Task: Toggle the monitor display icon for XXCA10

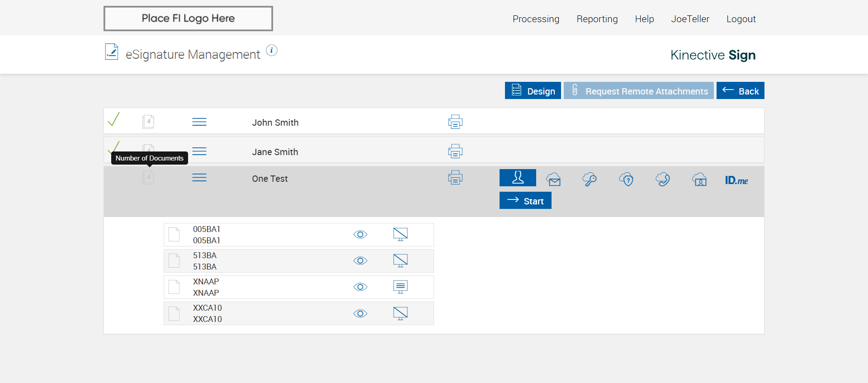Action: tap(401, 313)
